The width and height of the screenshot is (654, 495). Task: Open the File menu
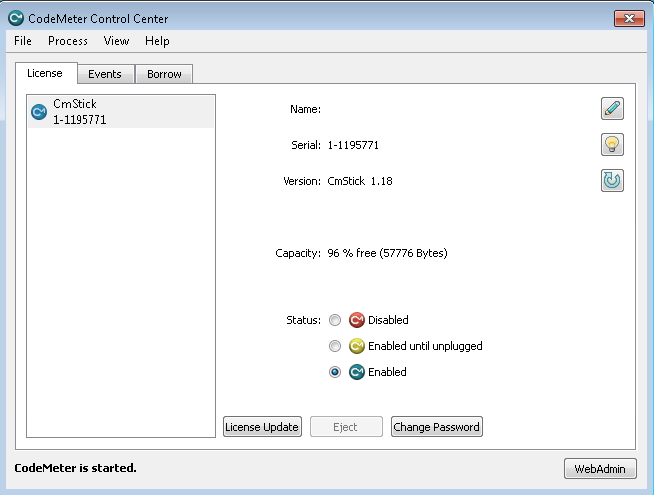coord(23,41)
